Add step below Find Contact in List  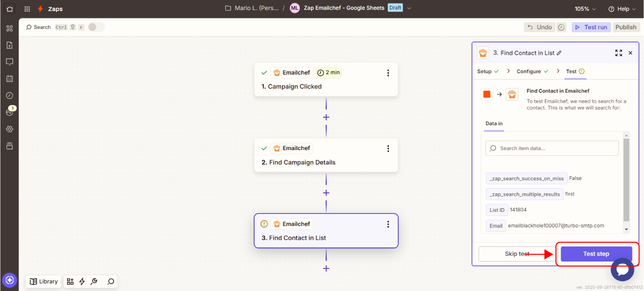(x=326, y=268)
